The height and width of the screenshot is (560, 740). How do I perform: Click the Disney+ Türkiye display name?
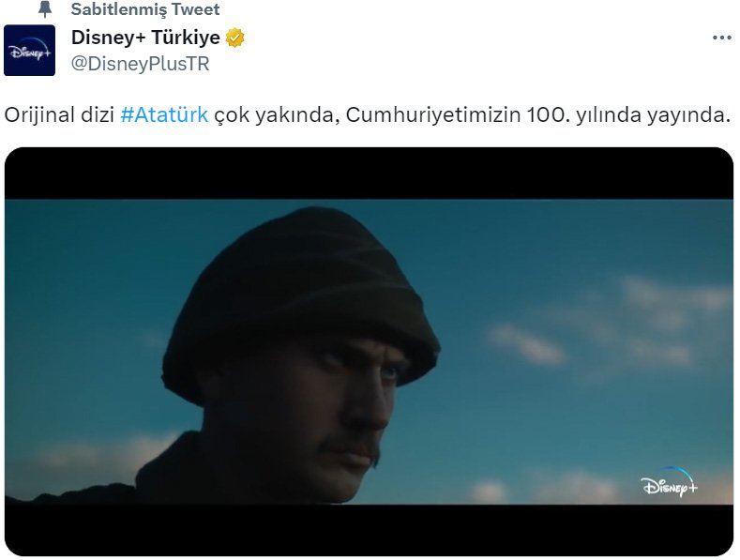(145, 38)
